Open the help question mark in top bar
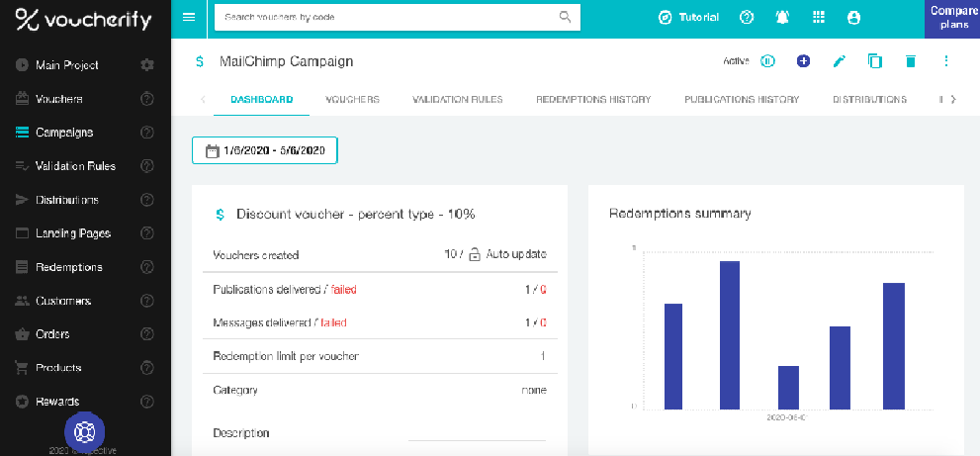Image resolution: width=980 pixels, height=456 pixels. coord(747,18)
